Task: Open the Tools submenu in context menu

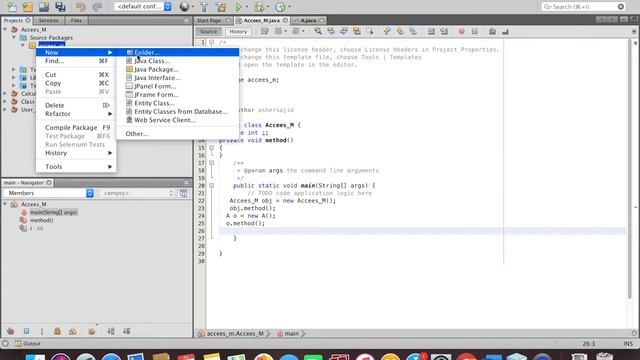Action: click(x=76, y=167)
